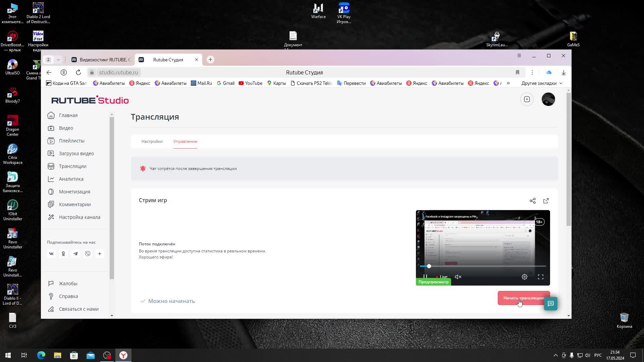Select the Управление tab

pos(185,141)
